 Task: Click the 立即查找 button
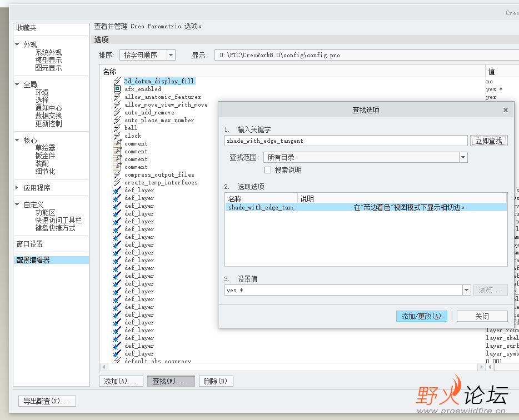pyautogui.click(x=489, y=141)
